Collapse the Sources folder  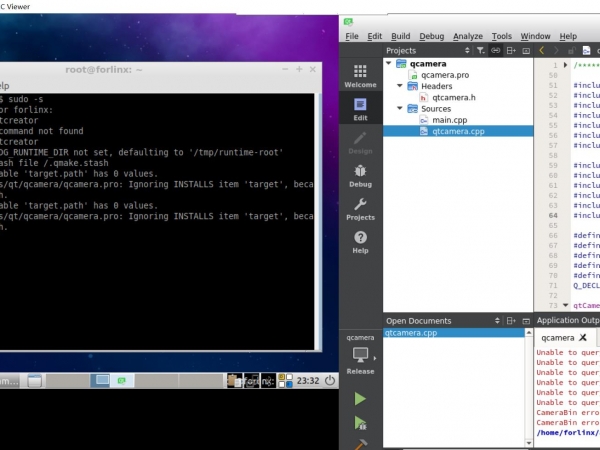click(400, 109)
